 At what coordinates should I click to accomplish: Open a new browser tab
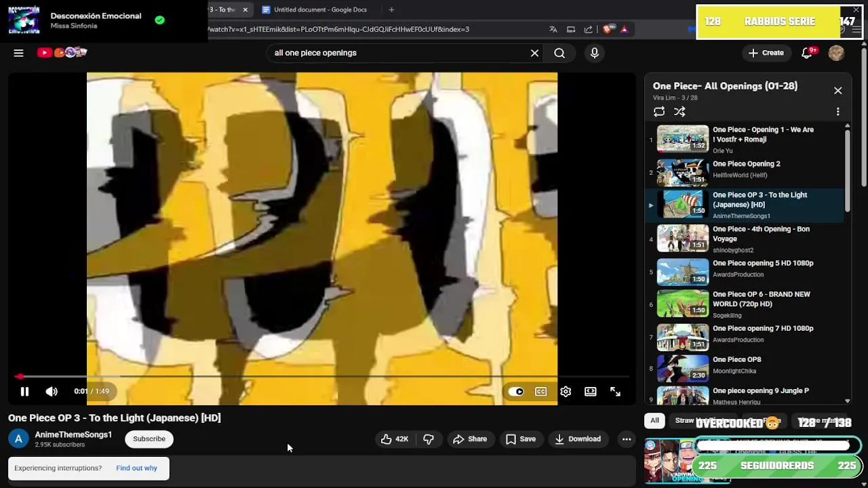(391, 9)
